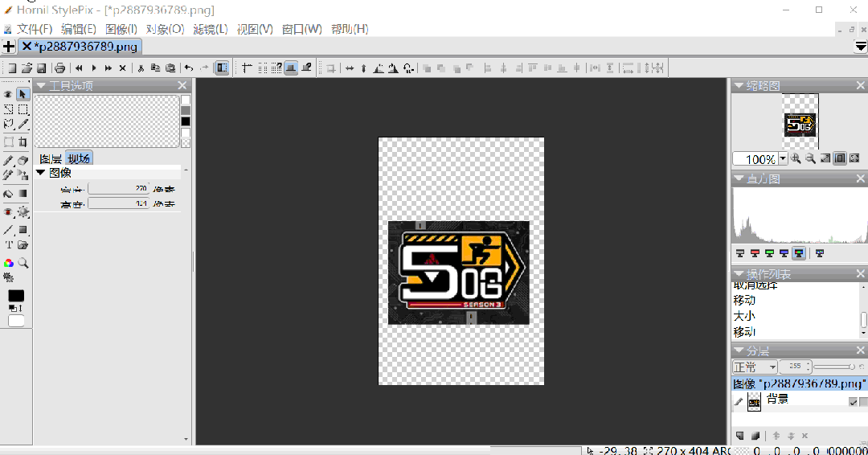
Task: Open the RGB color picker tool
Action: (8, 263)
